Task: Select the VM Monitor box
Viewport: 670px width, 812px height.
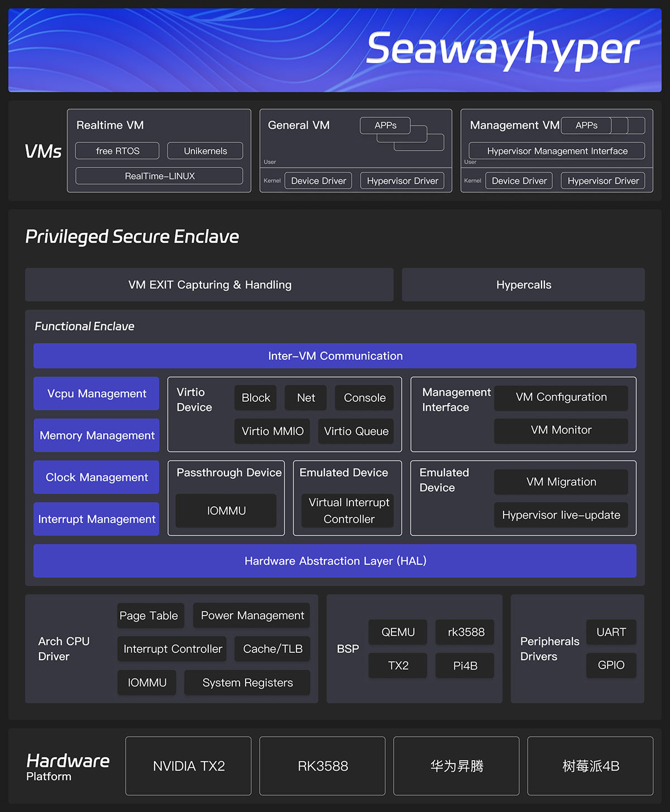Action: point(561,430)
